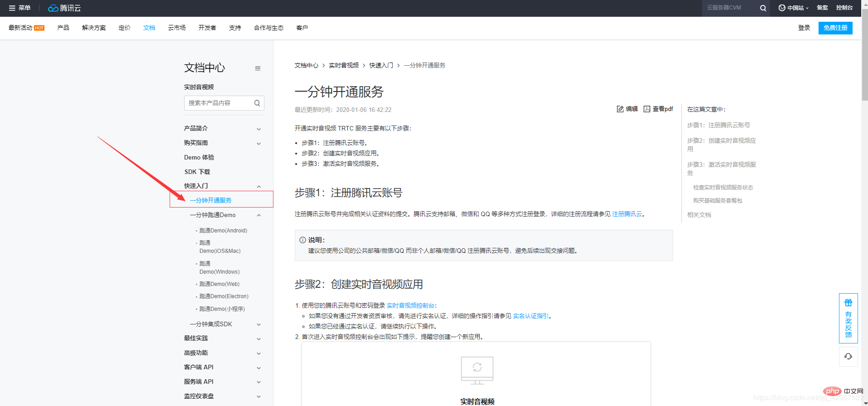Jump to 检查实时音视频服务状态 in outline
The width and height of the screenshot is (868, 406).
(723, 187)
